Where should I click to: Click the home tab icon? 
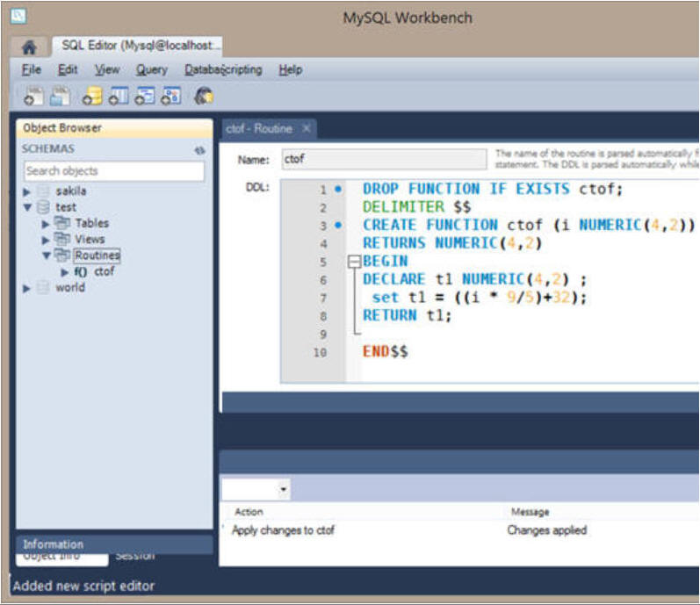click(x=30, y=47)
